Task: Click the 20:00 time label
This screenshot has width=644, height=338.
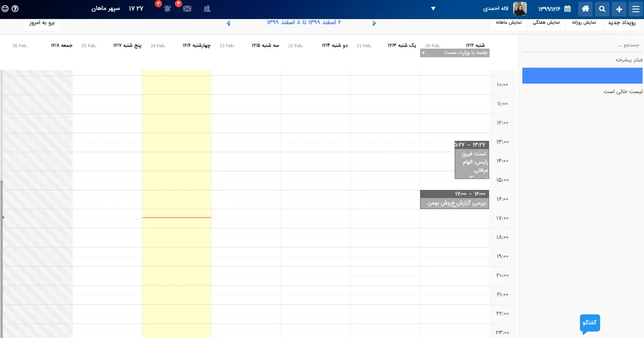Action: (502, 275)
